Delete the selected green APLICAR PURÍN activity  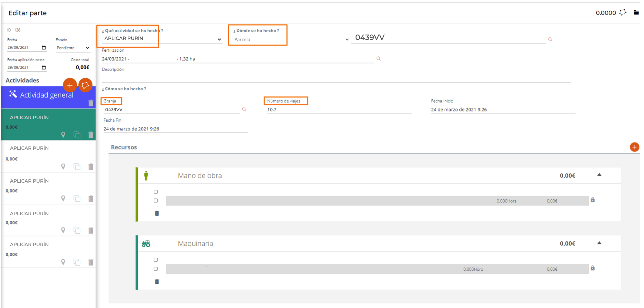[91, 135]
